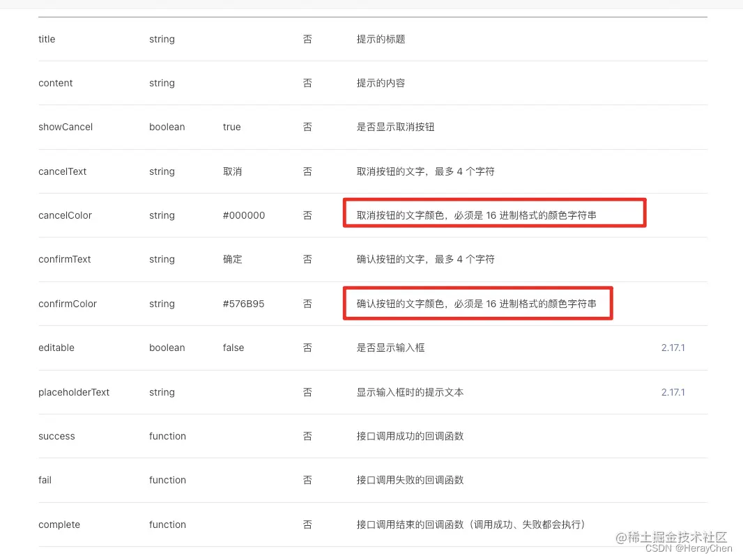Image resolution: width=743 pixels, height=560 pixels.
Task: Click the description '显示输入框时的提示文本'
Action: tap(410, 392)
